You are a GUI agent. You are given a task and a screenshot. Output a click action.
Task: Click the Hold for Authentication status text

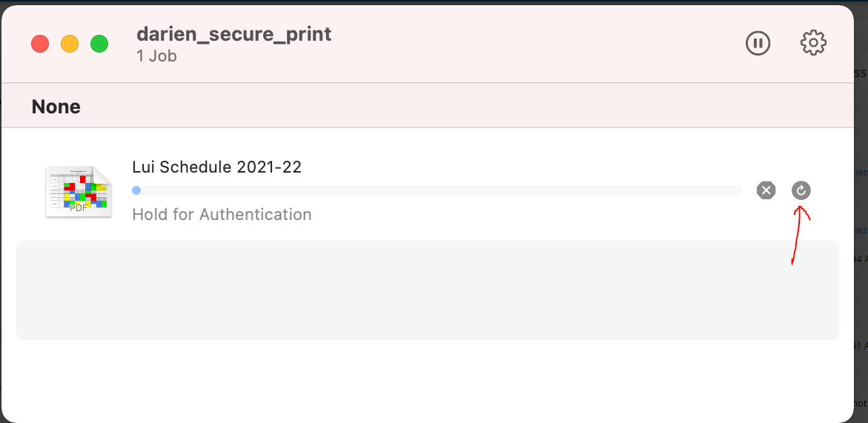pyautogui.click(x=222, y=215)
